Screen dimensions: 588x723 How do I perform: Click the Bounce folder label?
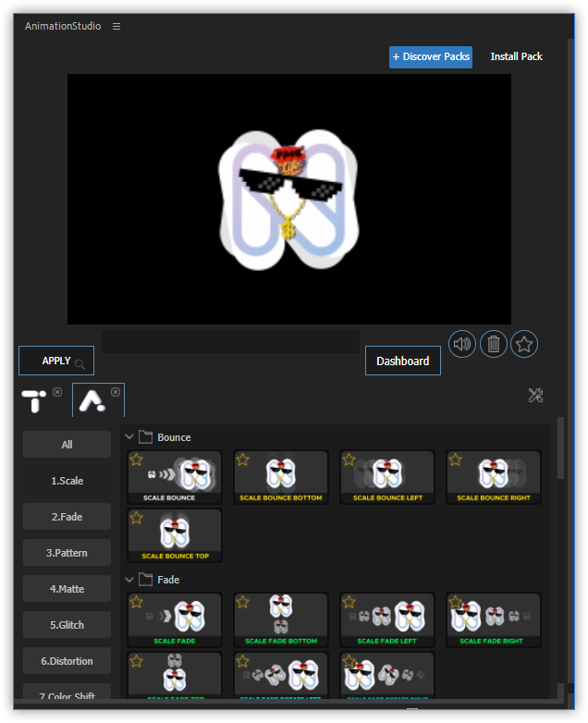click(x=174, y=437)
